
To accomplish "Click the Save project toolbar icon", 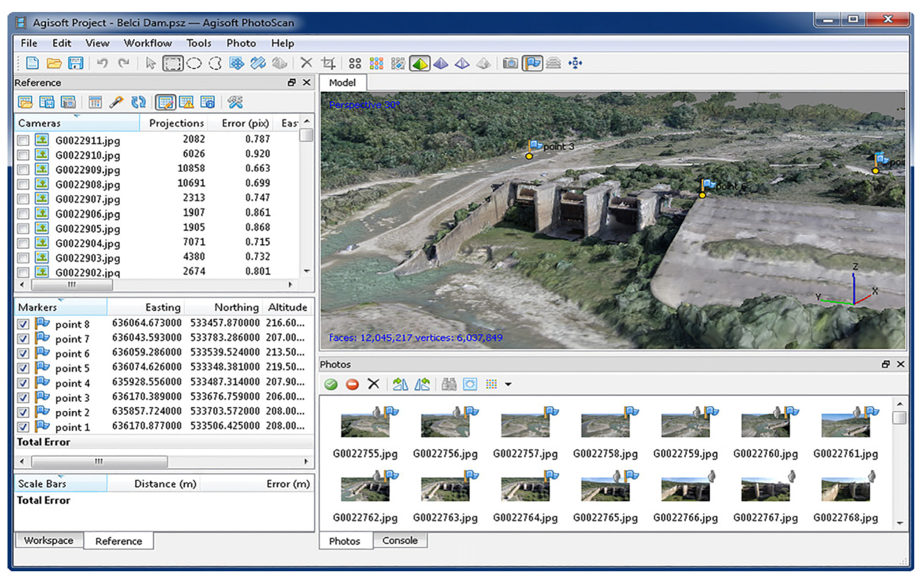I will (75, 63).
